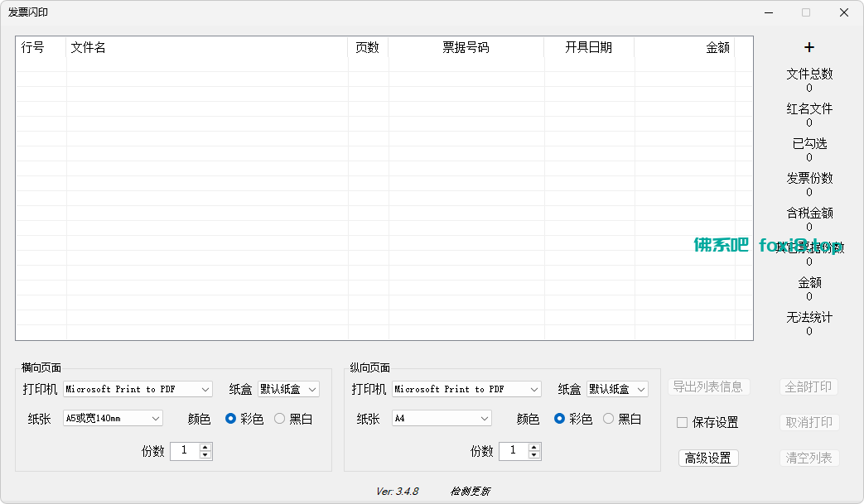This screenshot has height=504, width=864.
Task: Click the 全部打印 button
Action: point(809,386)
